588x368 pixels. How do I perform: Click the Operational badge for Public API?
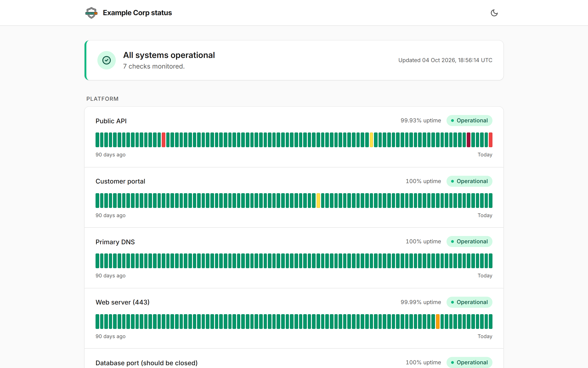[469, 121]
